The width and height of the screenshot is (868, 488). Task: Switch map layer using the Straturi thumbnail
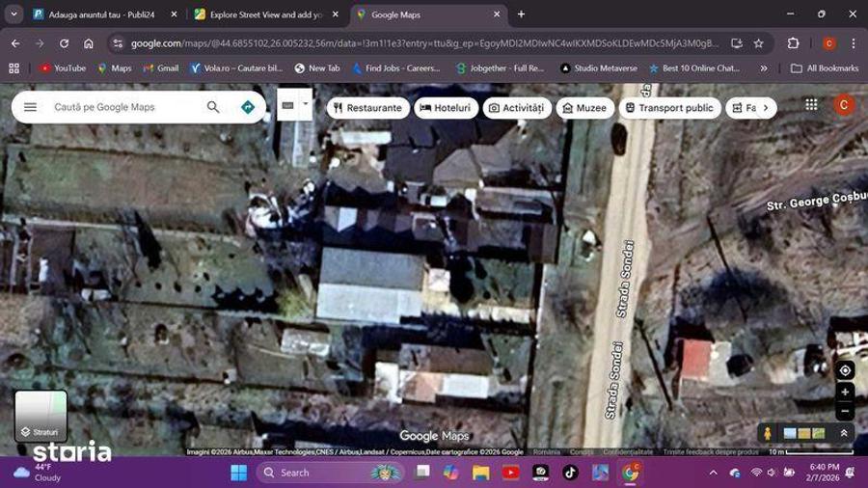pos(41,416)
